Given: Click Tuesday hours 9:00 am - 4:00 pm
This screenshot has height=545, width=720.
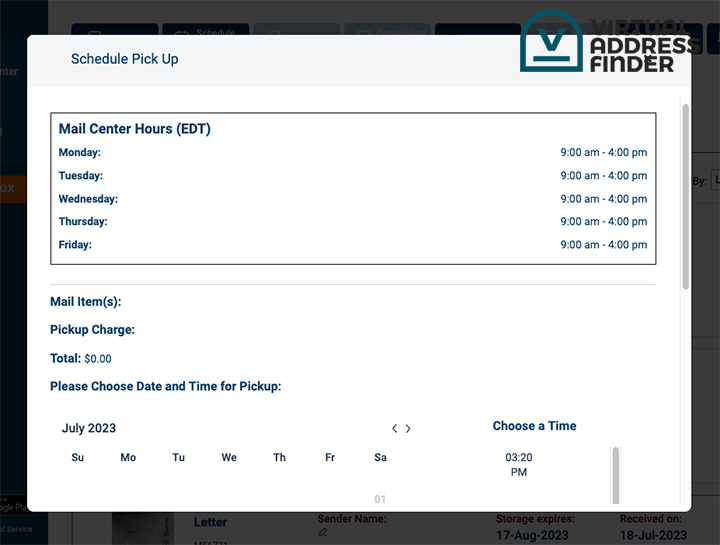Looking at the screenshot, I should click(603, 176).
